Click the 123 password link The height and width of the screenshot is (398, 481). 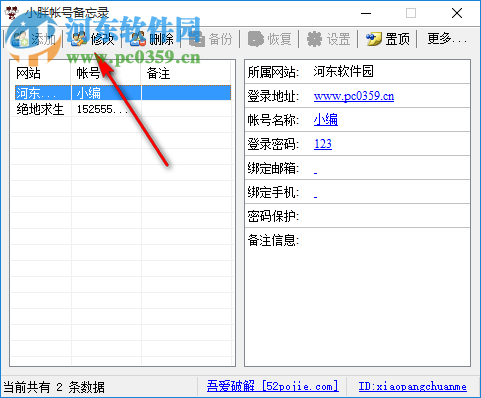pyautogui.click(x=323, y=144)
